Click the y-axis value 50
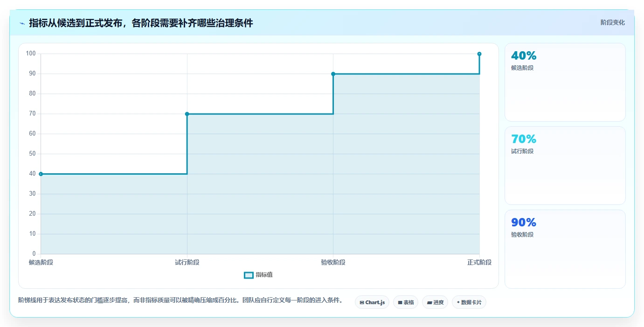The height and width of the screenshot is (327, 644). click(x=33, y=154)
